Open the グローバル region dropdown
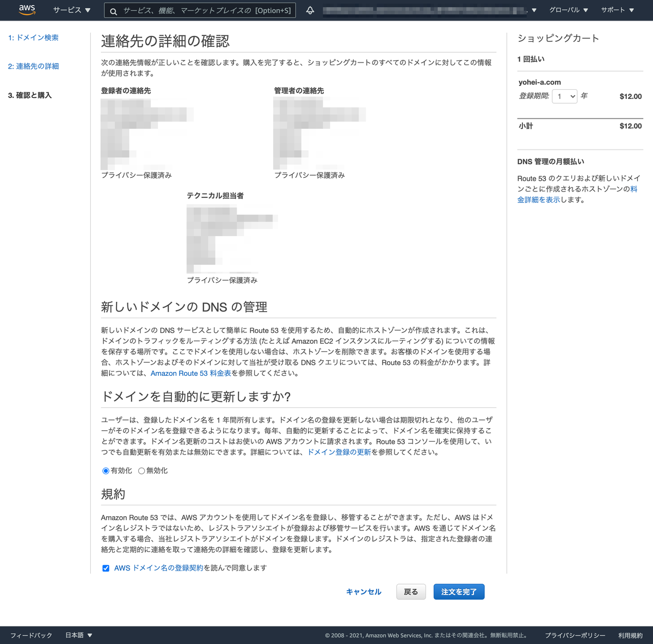 coord(569,10)
